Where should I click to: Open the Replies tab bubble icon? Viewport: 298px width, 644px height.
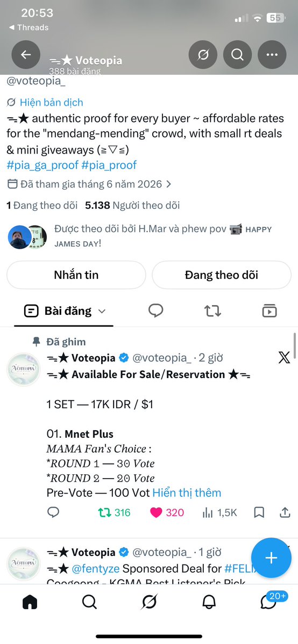tap(155, 311)
